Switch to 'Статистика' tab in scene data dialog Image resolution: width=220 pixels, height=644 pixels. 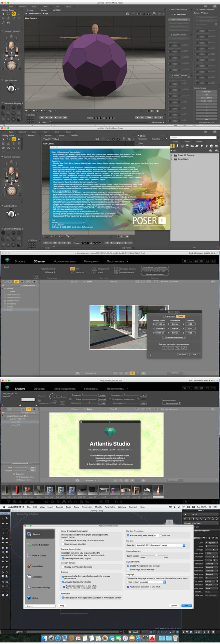point(170,316)
